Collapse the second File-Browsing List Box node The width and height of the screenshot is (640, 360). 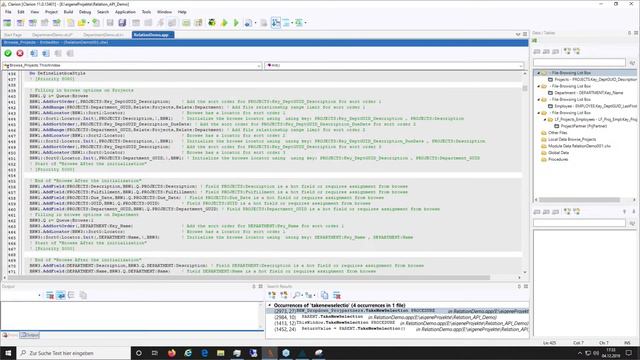(x=538, y=87)
